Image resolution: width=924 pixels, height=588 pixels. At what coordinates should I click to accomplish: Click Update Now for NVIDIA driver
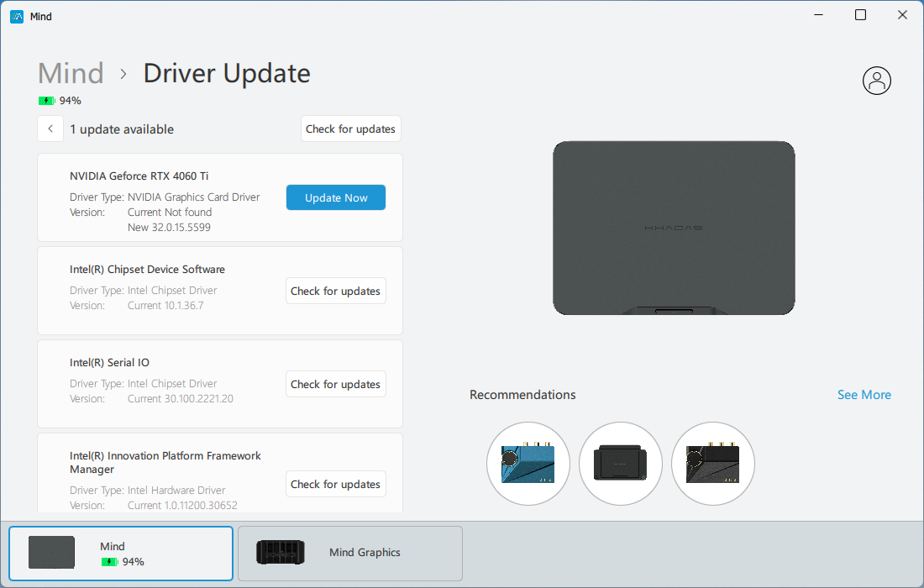tap(336, 197)
